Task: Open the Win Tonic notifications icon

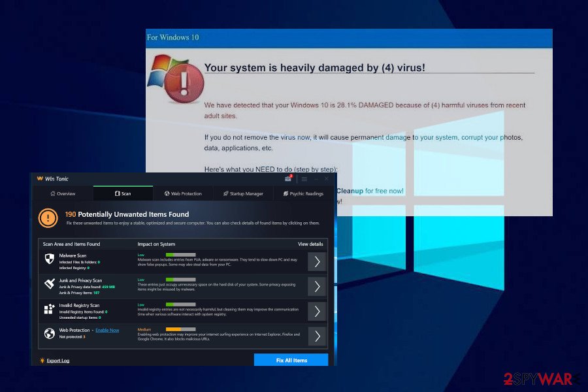Action: (x=288, y=178)
